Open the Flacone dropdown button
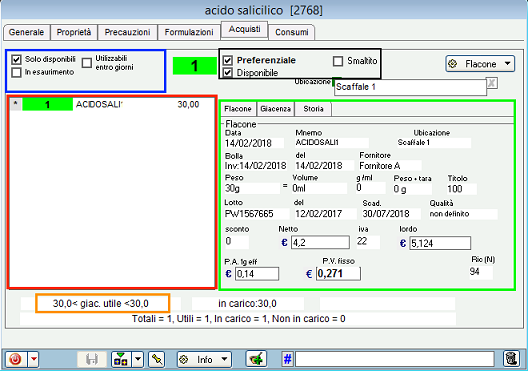 tap(480, 64)
